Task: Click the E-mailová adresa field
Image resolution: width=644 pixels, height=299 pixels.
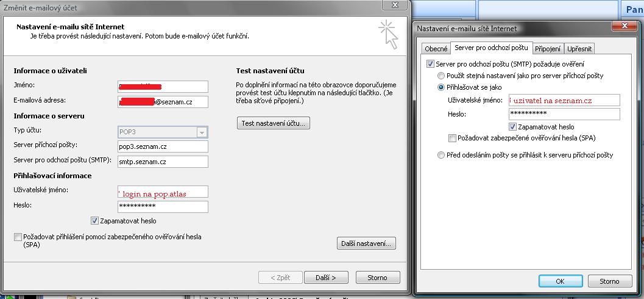Action: pyautogui.click(x=163, y=102)
